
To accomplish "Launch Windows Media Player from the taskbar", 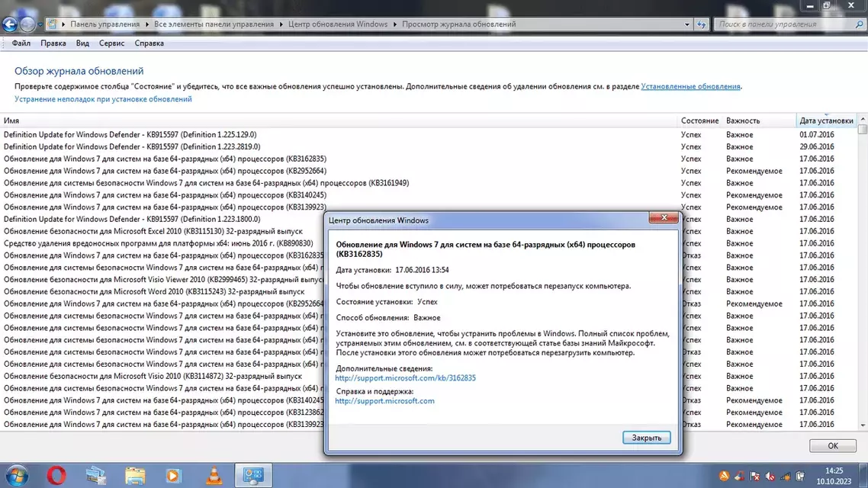I will [173, 476].
